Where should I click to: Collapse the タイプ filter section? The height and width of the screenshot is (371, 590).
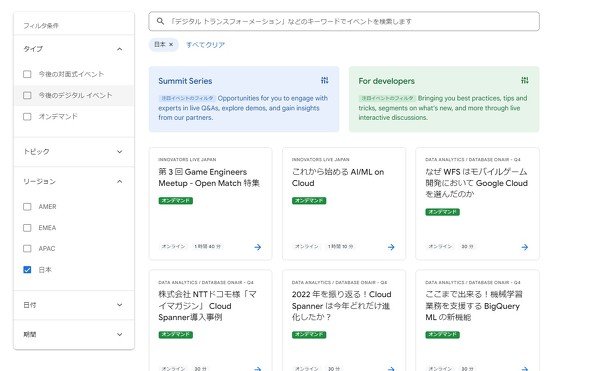click(119, 49)
